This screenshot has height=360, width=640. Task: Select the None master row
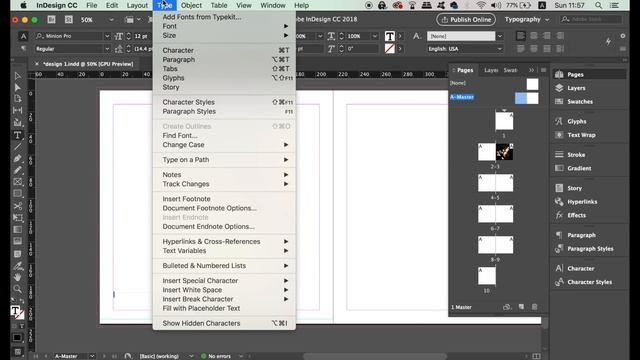(x=494, y=83)
